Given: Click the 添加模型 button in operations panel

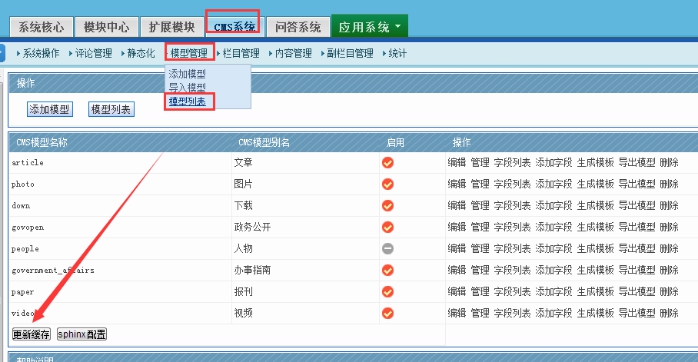Looking at the screenshot, I should 49,109.
